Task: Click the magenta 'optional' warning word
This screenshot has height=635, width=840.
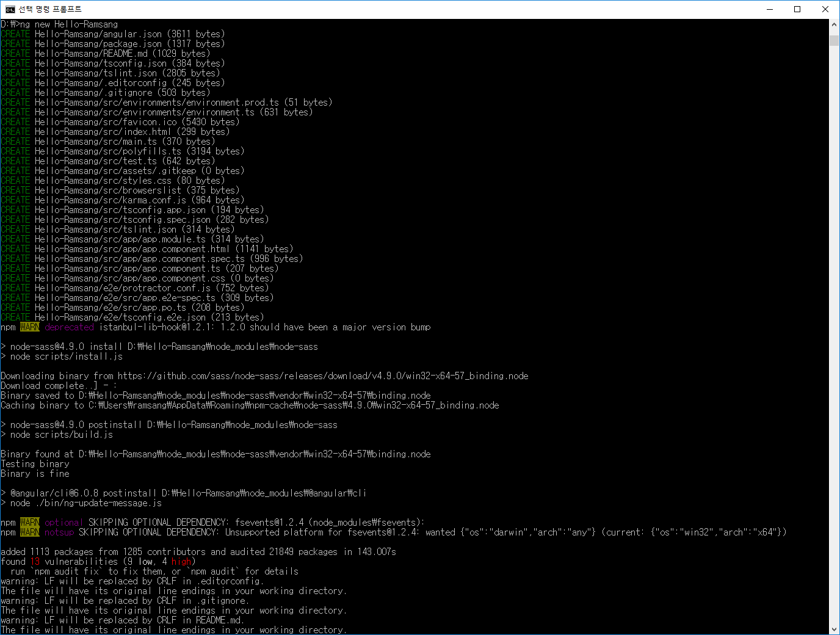Action: (x=63, y=523)
